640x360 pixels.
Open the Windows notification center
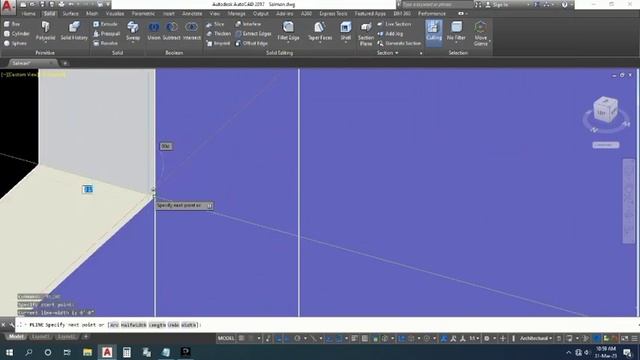click(x=627, y=352)
